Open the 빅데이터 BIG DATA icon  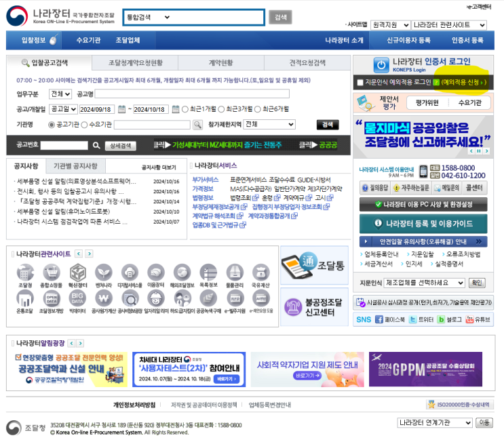click(77, 298)
